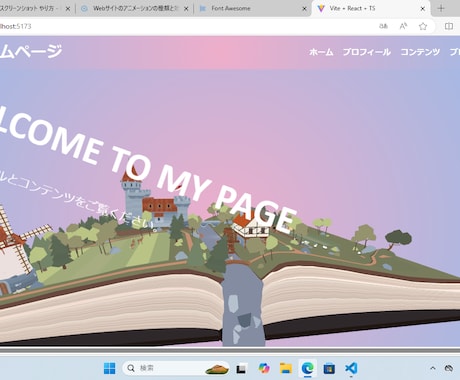This screenshot has width=460, height=380.
Task: Open Microsoft Store from the taskbar
Action: click(329, 368)
